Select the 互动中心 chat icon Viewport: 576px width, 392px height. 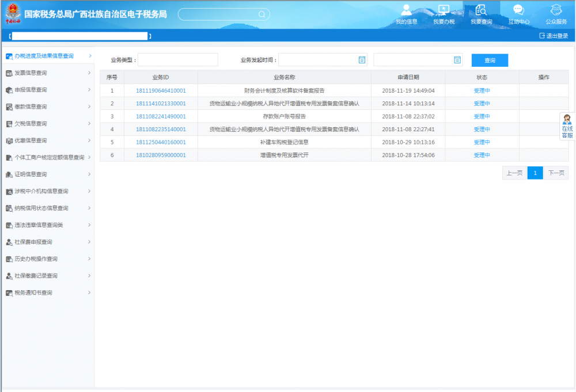518,10
